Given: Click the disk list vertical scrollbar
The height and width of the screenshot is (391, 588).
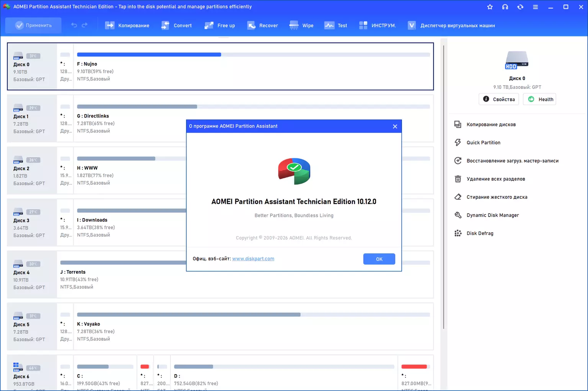Looking at the screenshot, I should [444, 187].
